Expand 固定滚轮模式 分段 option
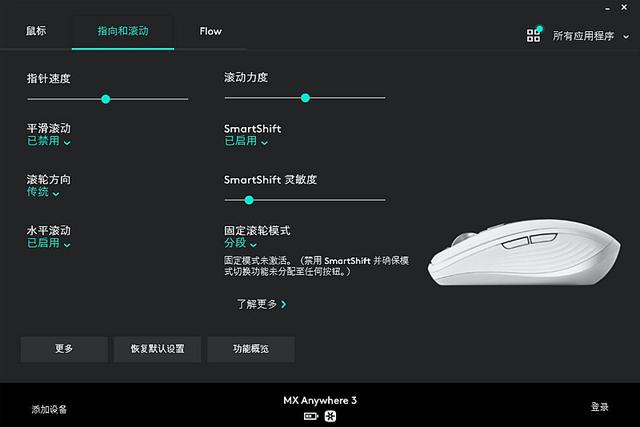Viewport: 640px width, 427px height. [x=240, y=243]
